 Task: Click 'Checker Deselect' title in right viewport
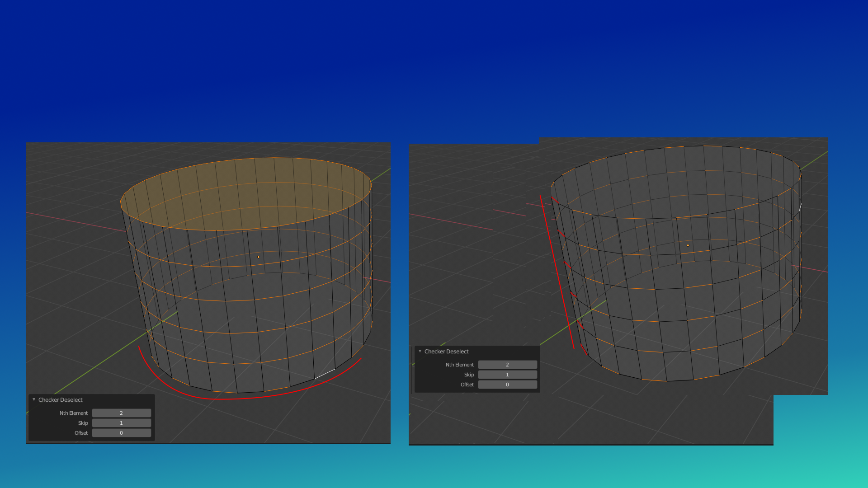click(x=446, y=352)
